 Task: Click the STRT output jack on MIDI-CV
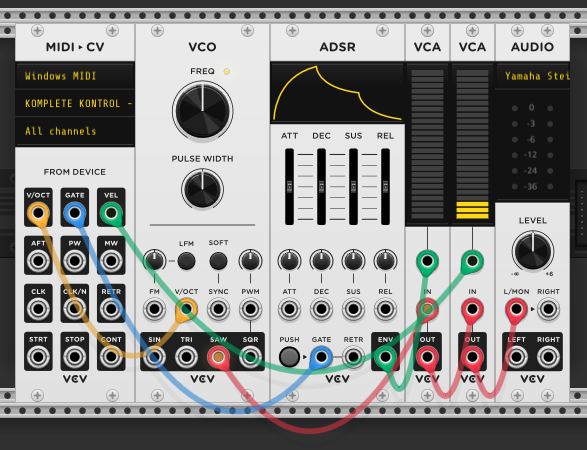coord(38,357)
